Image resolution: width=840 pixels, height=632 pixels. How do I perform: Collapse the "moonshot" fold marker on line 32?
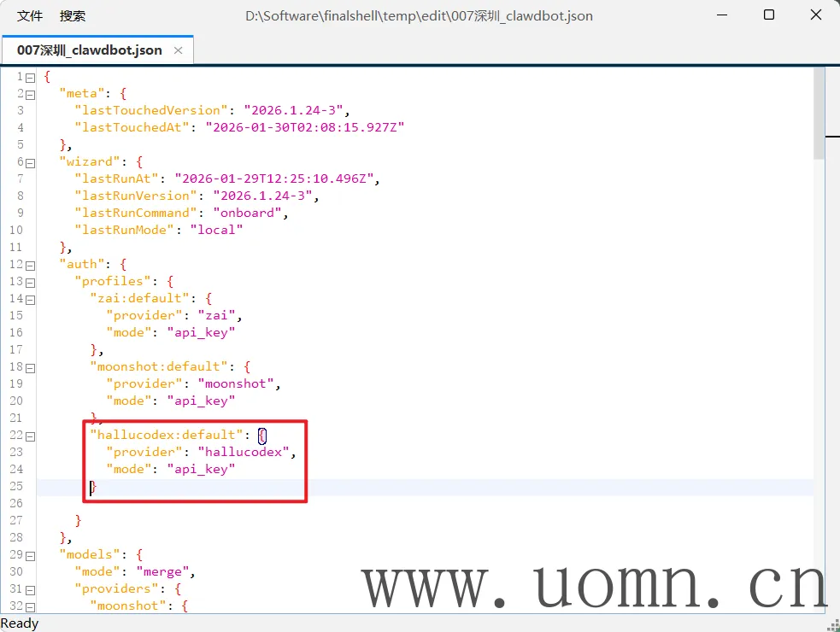click(31, 606)
